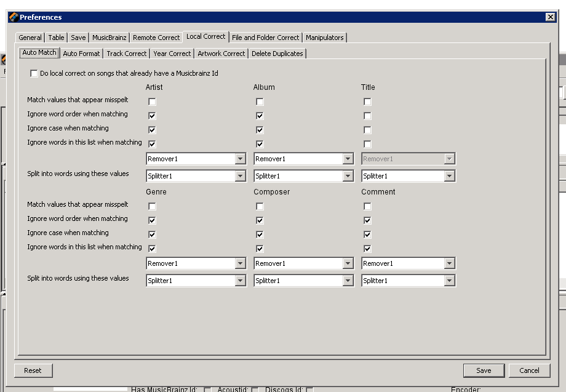Open the Auto Format sub-tab
Image resolution: width=566 pixels, height=392 pixels.
click(81, 54)
